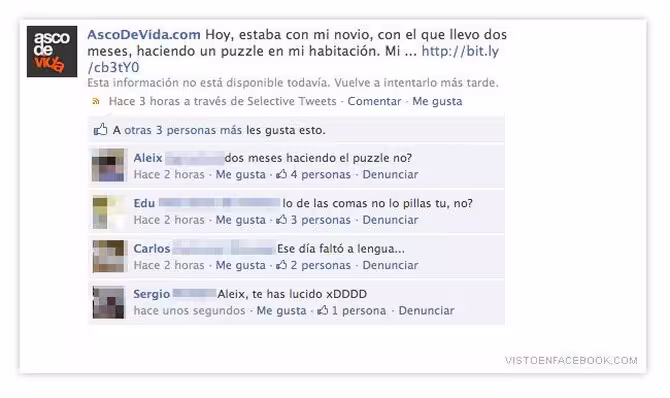Click Me gusta on Aleix's comment
670x398 pixels.
coord(241,174)
